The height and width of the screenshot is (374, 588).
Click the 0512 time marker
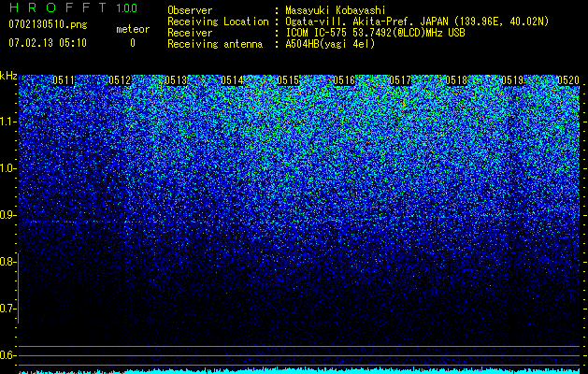pos(120,80)
